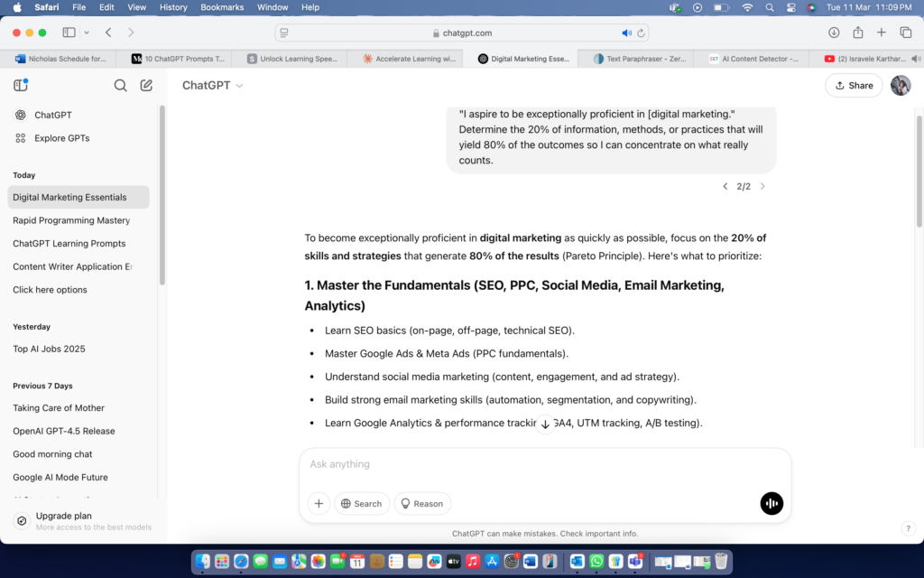Open Safari sidebar options dropdown arrow
Viewport: 924px width, 578px height.
tap(87, 33)
